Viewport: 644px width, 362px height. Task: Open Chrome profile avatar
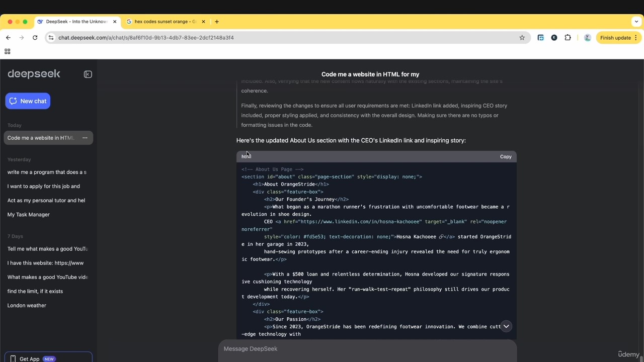point(587,38)
